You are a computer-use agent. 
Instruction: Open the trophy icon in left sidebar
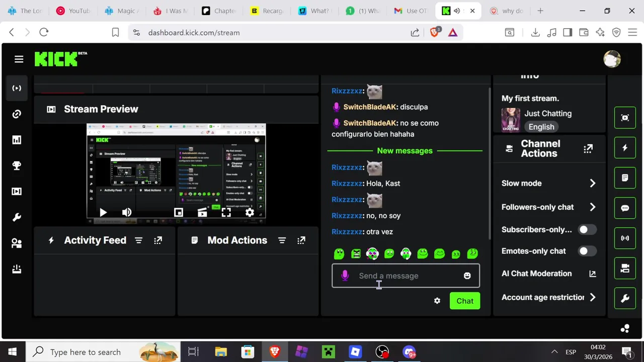(17, 165)
